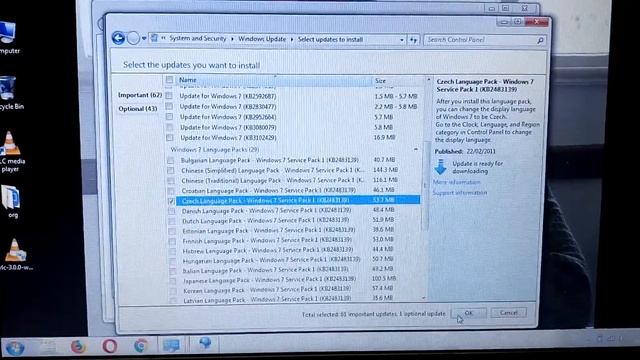640x360 pixels.
Task: Select Dutch Language Pack row text
Action: coord(265,220)
